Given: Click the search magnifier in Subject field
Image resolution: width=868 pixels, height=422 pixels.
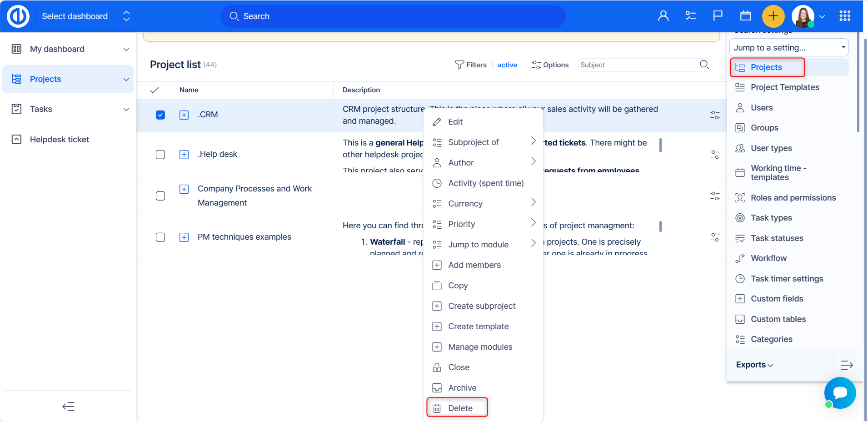Looking at the screenshot, I should (x=704, y=65).
